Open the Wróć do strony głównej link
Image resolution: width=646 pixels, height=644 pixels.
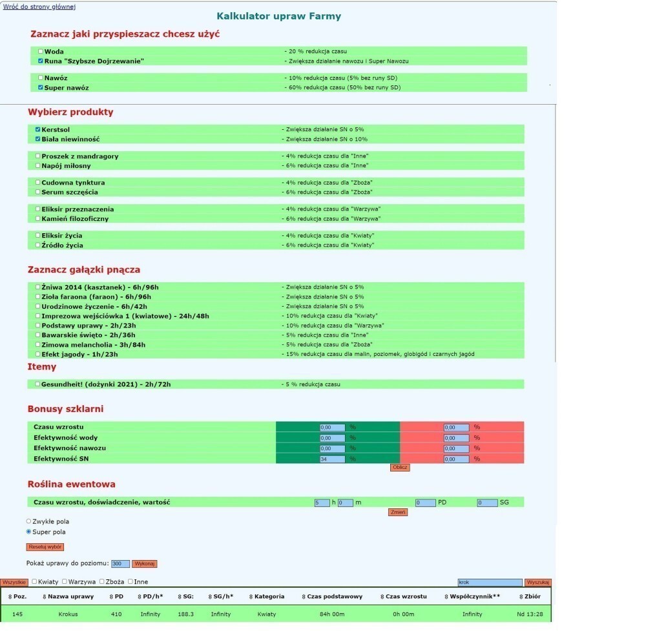pyautogui.click(x=39, y=6)
